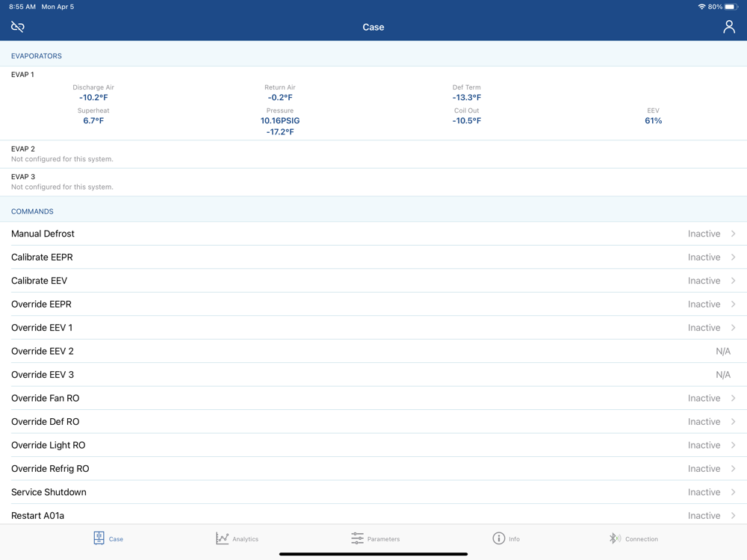Tap Inactive status of Manual Defrost
This screenshot has width=747, height=560.
(x=704, y=234)
